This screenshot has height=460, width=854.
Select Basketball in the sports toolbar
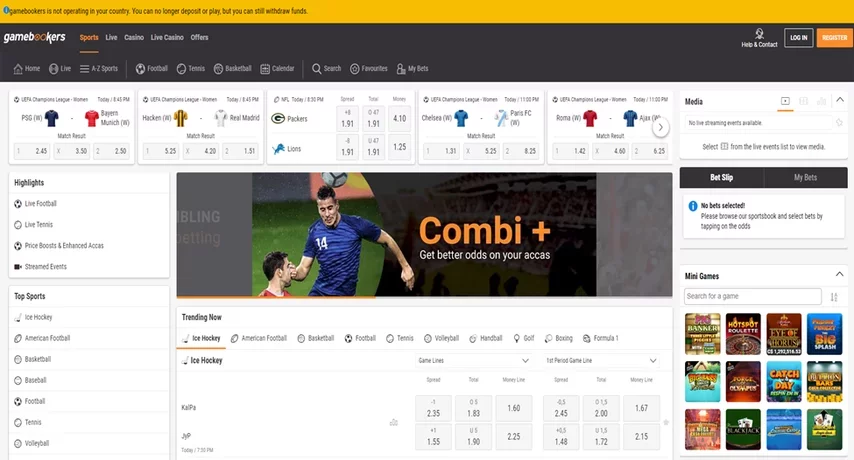tap(233, 69)
